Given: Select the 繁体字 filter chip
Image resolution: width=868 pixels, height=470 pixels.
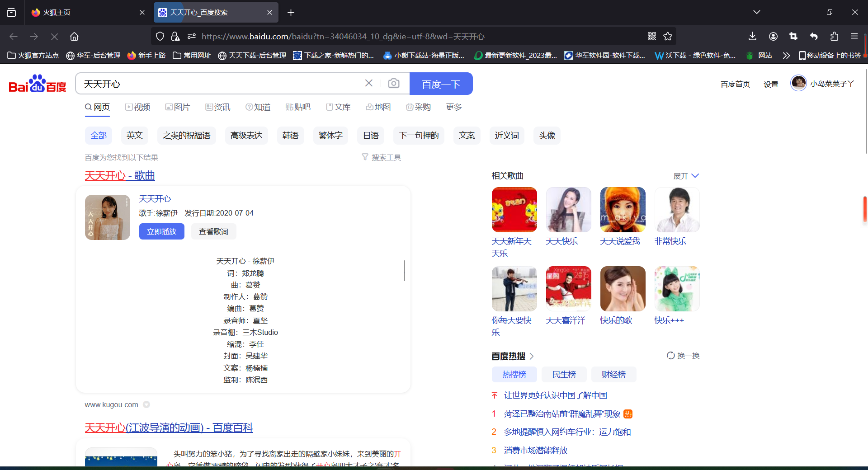Looking at the screenshot, I should coord(330,136).
